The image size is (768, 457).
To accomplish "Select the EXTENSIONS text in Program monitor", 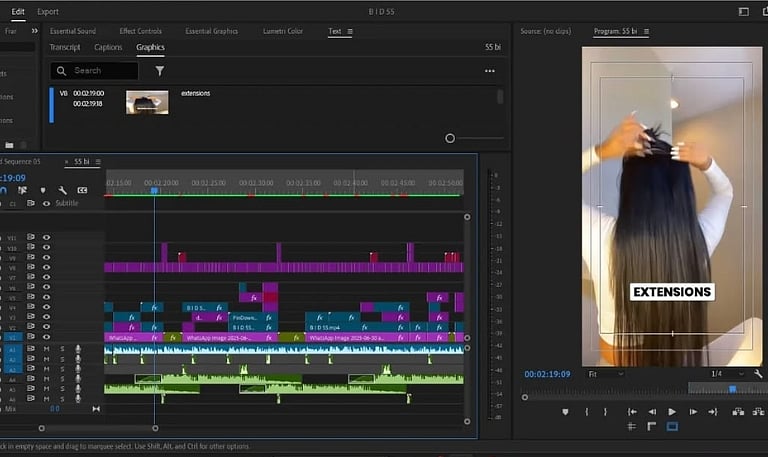I will (672, 292).
